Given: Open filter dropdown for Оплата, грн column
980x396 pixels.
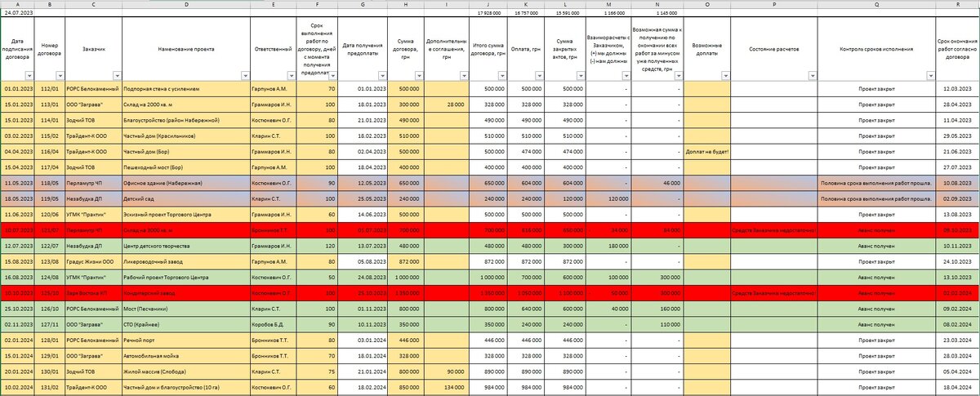Looking at the screenshot, I should [x=541, y=76].
